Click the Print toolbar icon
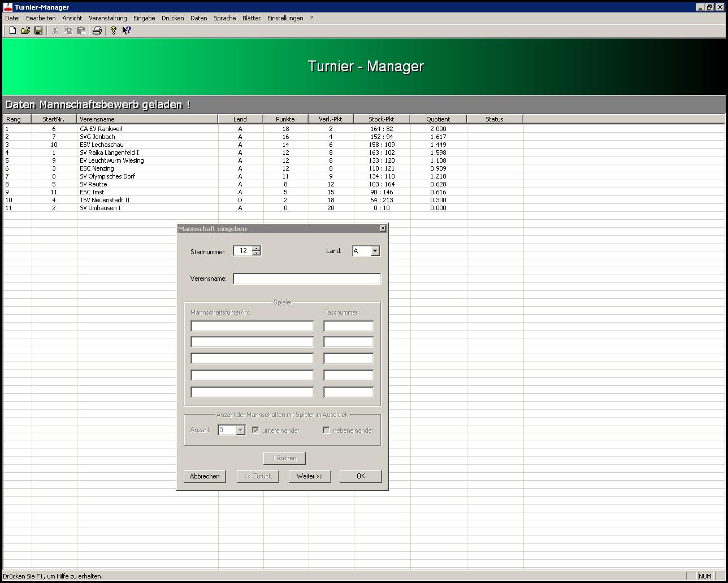728x583 pixels. point(97,31)
